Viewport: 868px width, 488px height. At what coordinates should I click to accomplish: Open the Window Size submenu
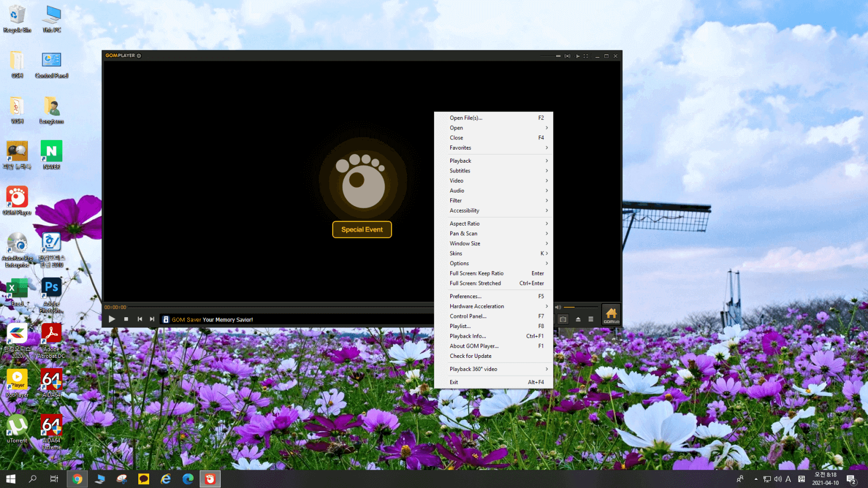(494, 243)
